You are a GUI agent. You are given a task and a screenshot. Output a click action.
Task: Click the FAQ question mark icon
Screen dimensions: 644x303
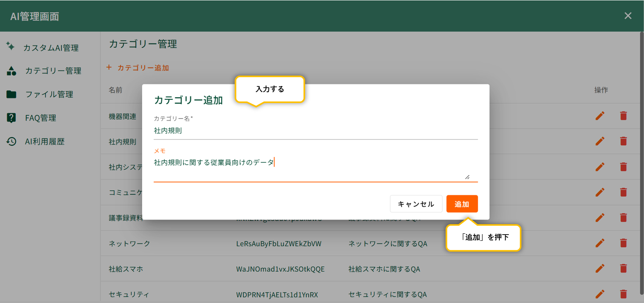[11, 118]
